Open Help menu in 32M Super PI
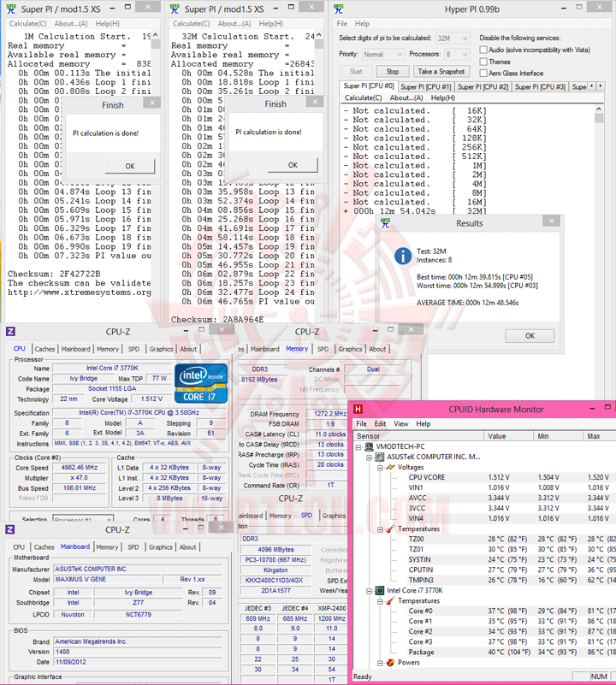The height and width of the screenshot is (685, 616). pyautogui.click(x=270, y=24)
